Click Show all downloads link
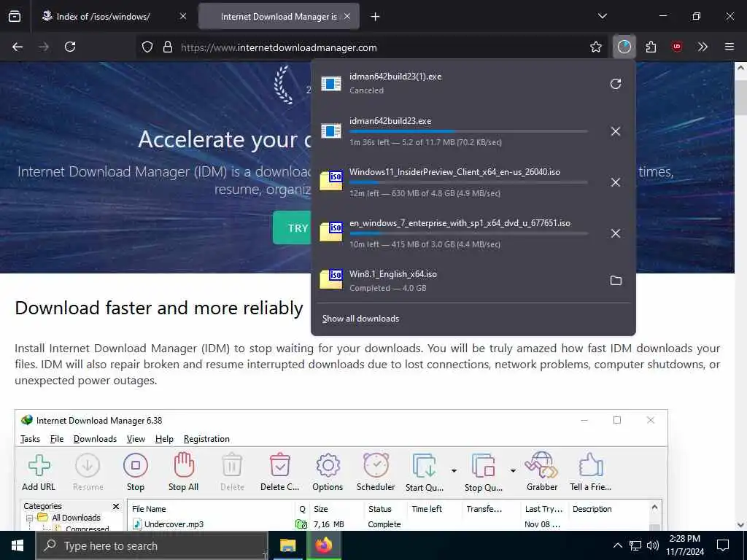This screenshot has width=747, height=560. pyautogui.click(x=360, y=319)
